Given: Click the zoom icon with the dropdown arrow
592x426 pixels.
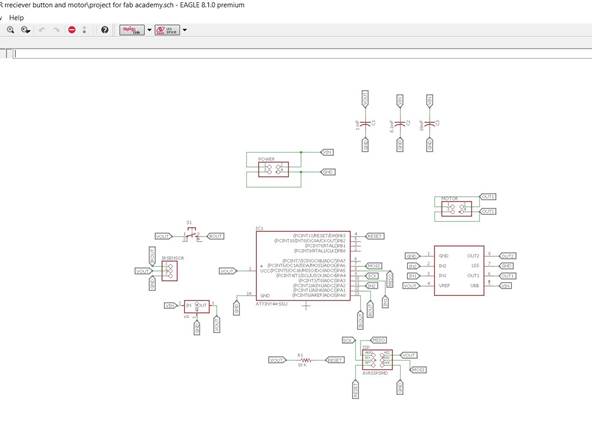Looking at the screenshot, I should click(26, 30).
